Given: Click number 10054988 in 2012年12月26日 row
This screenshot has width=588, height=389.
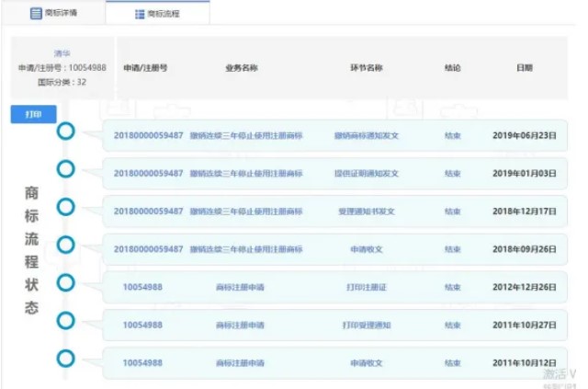Looking at the screenshot, I should pyautogui.click(x=143, y=287).
